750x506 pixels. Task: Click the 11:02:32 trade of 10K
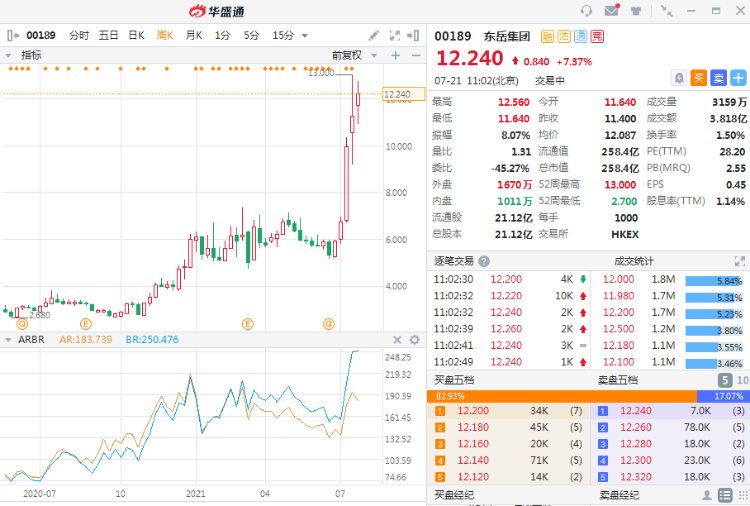tap(508, 296)
